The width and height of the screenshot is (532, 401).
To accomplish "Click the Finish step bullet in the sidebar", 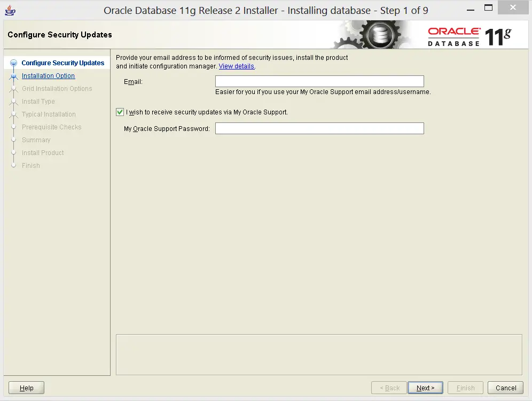I will click(14, 166).
